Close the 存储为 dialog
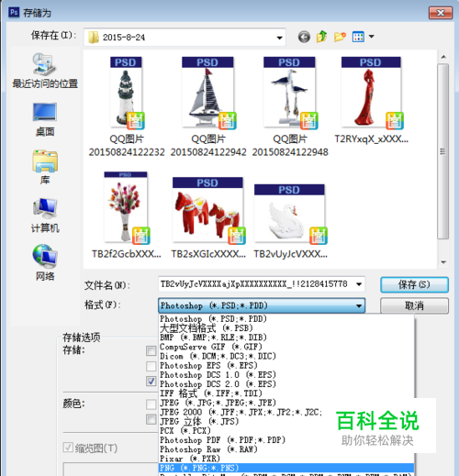This screenshot has height=476, width=459. [441, 13]
